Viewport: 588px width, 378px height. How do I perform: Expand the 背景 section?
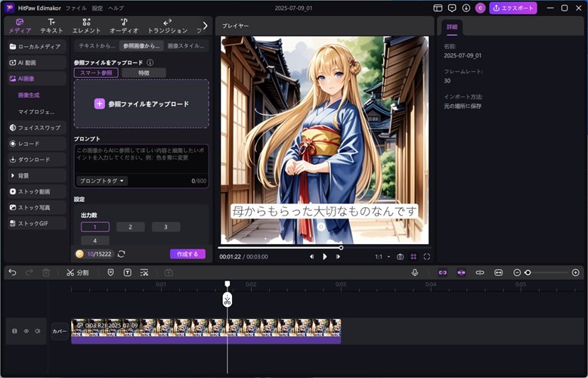[x=37, y=175]
